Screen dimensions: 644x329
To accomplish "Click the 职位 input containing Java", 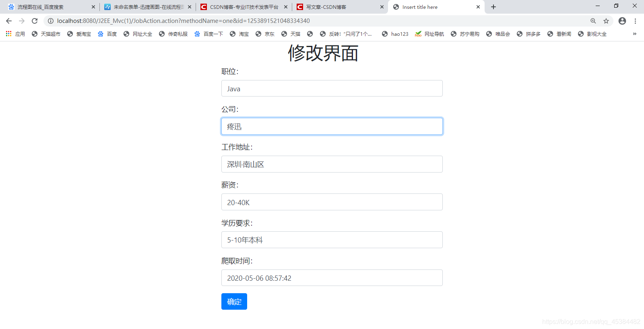I will click(x=332, y=88).
